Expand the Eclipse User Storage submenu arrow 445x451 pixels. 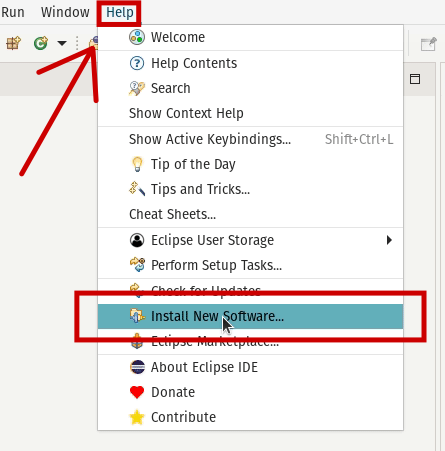tap(389, 240)
